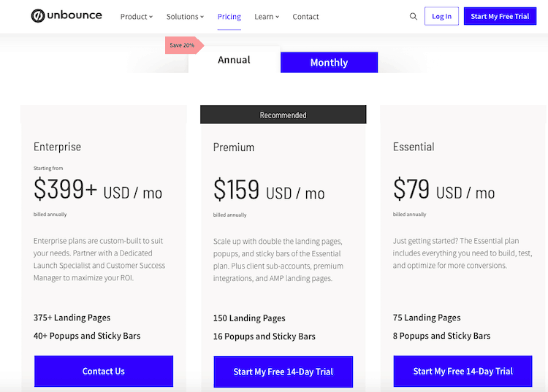The height and width of the screenshot is (392, 548).
Task: Click the Enterprise plan heading
Action: [x=57, y=147]
